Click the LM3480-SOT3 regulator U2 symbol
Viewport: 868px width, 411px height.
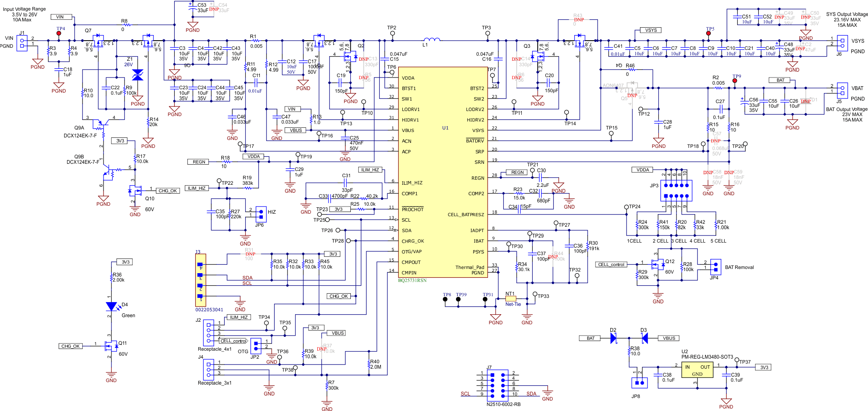point(697,369)
